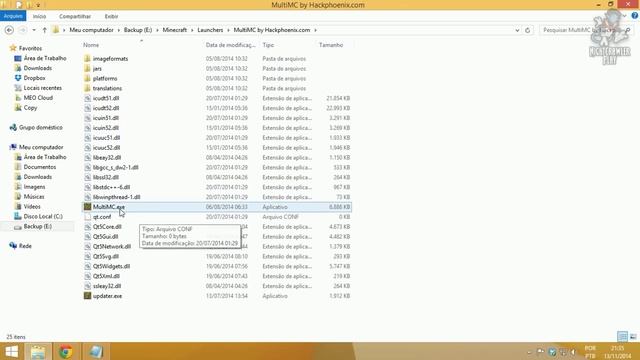Image resolution: width=640 pixels, height=360 pixels.
Task: Click Meu computador in address bar
Action: pos(91,30)
